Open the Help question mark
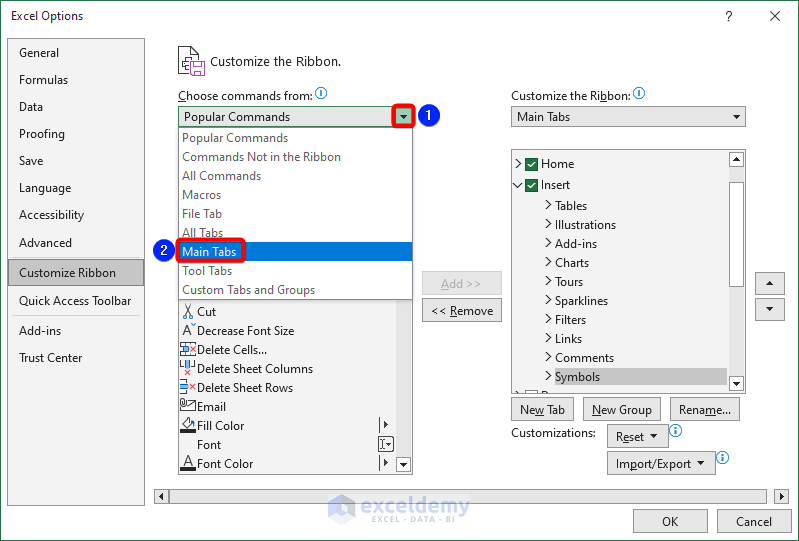Viewport: 799px width, 541px height. [x=729, y=16]
